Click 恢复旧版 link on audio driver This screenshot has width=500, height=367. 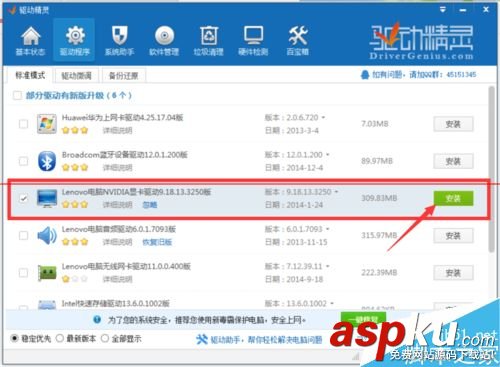tap(157, 242)
